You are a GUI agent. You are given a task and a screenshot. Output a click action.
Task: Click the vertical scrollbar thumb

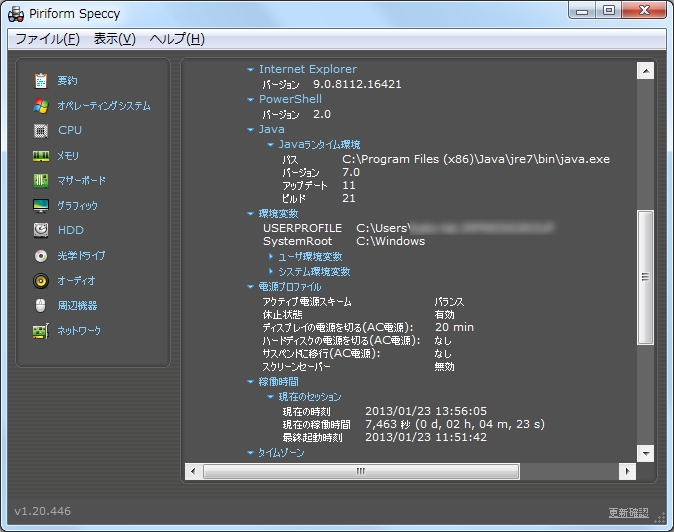[646, 277]
